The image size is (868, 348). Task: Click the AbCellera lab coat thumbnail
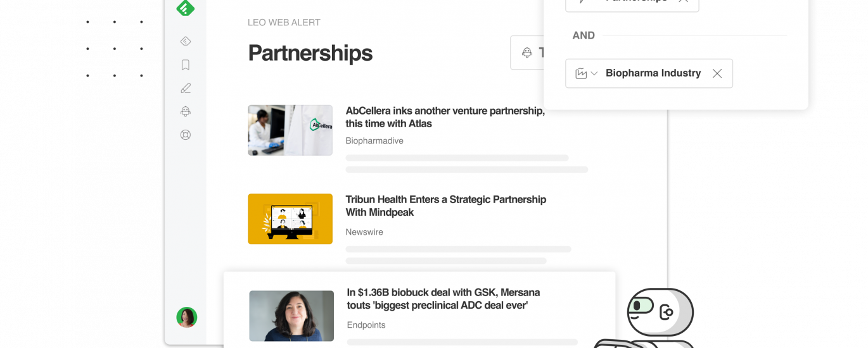pos(290,130)
